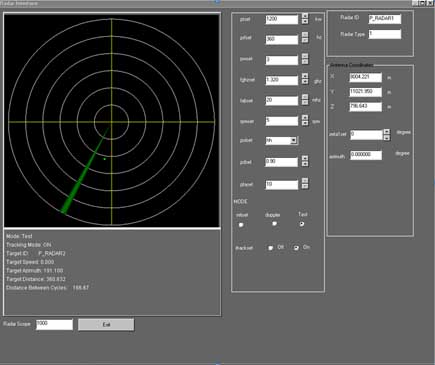Click the Radar Scope field showing 1000
Screen dimensions: 435x365
[x=54, y=325]
